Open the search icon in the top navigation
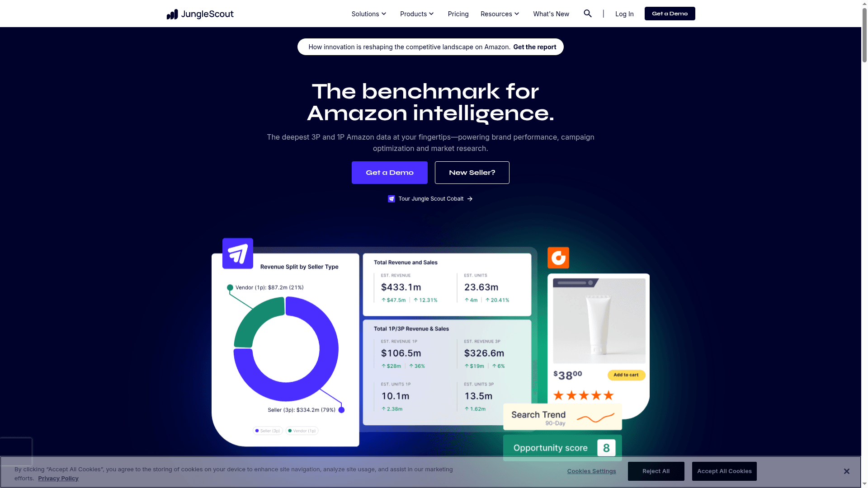The image size is (868, 488). pyautogui.click(x=588, y=14)
